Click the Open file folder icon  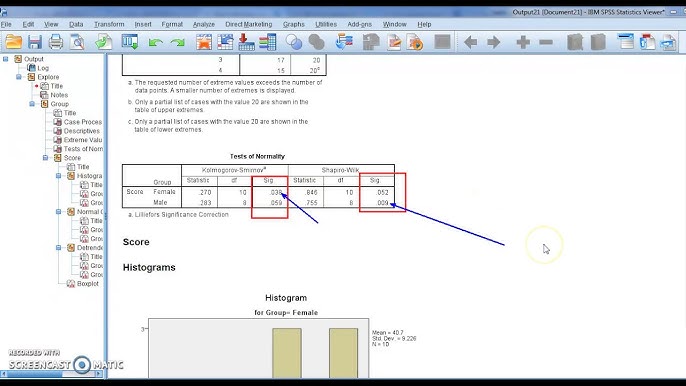(x=14, y=42)
